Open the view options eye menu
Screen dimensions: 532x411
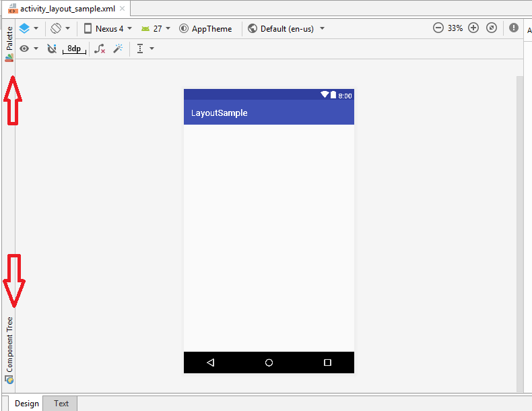pyautogui.click(x=28, y=49)
